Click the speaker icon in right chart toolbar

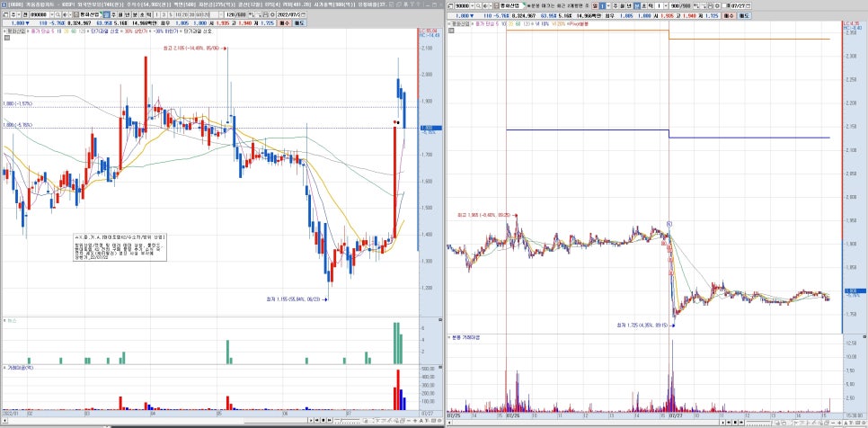(485, 5)
